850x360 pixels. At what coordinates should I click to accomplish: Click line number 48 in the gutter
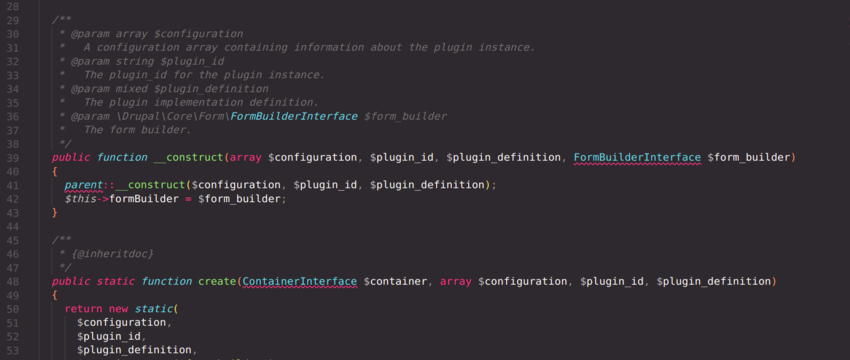coord(12,281)
